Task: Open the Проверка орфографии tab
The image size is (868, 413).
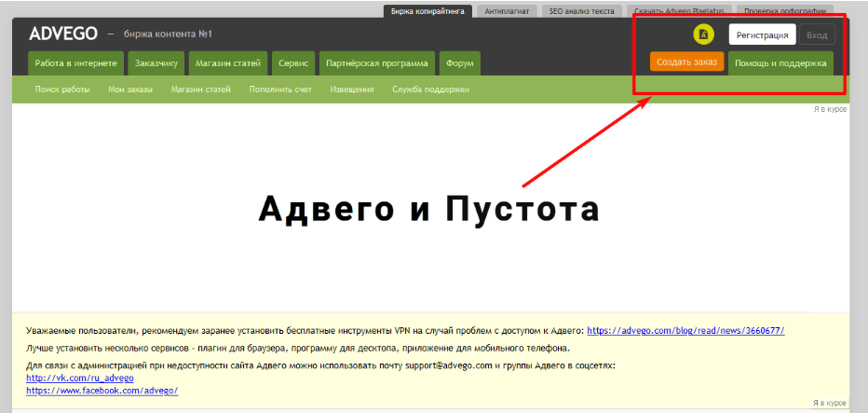Action: coord(785,11)
